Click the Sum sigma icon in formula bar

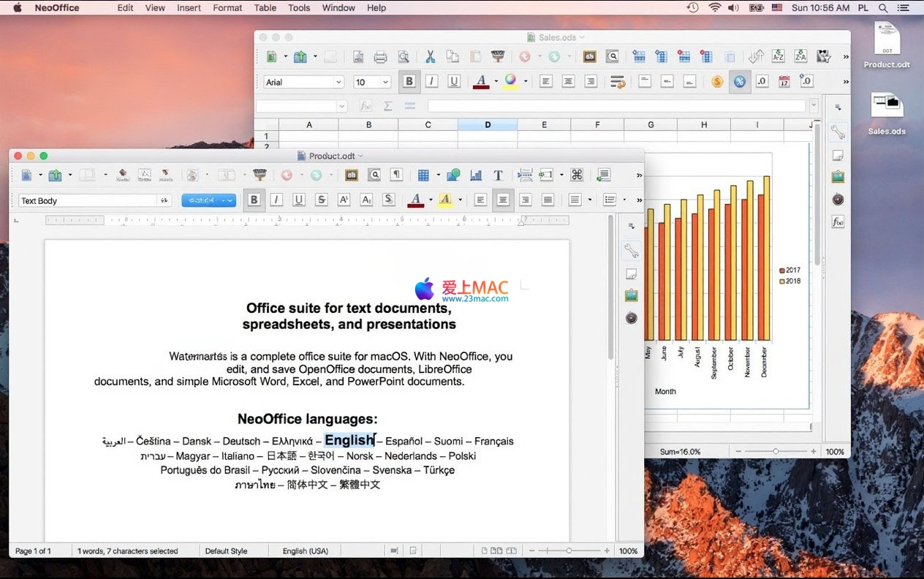pos(387,106)
